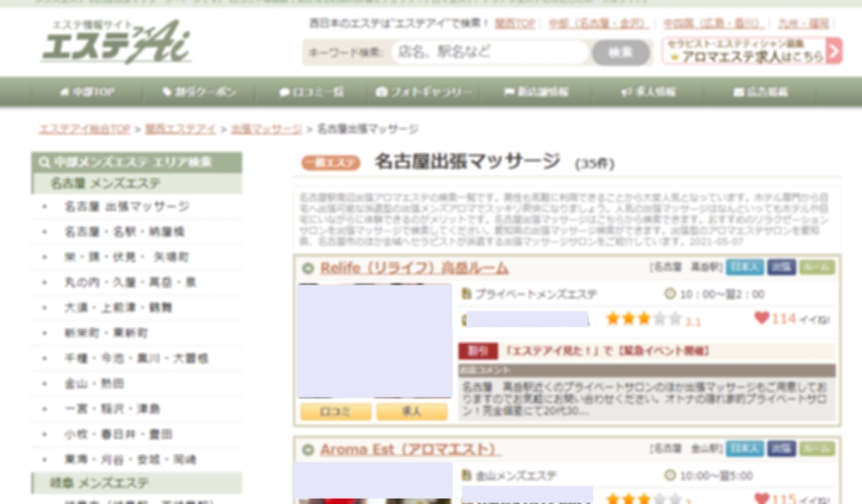
Task: Select 大須・上前津・鶴舞 in sidebar
Action: pos(118,308)
